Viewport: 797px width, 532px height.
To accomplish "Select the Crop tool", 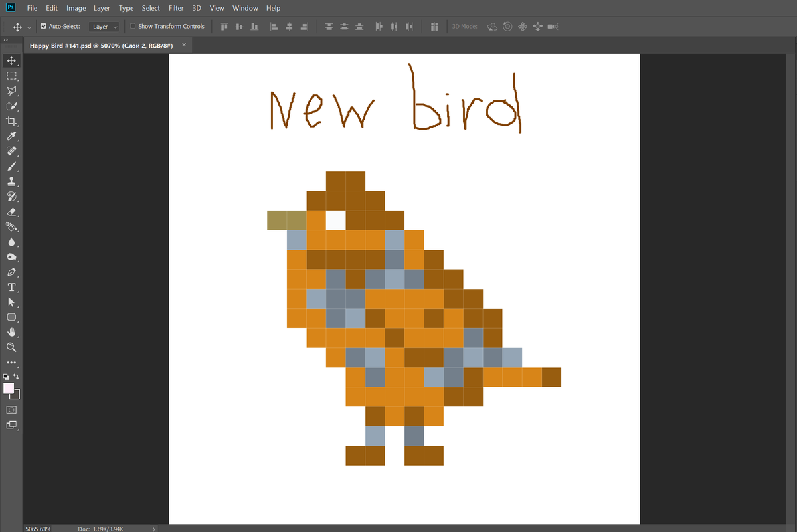I will coord(11,122).
